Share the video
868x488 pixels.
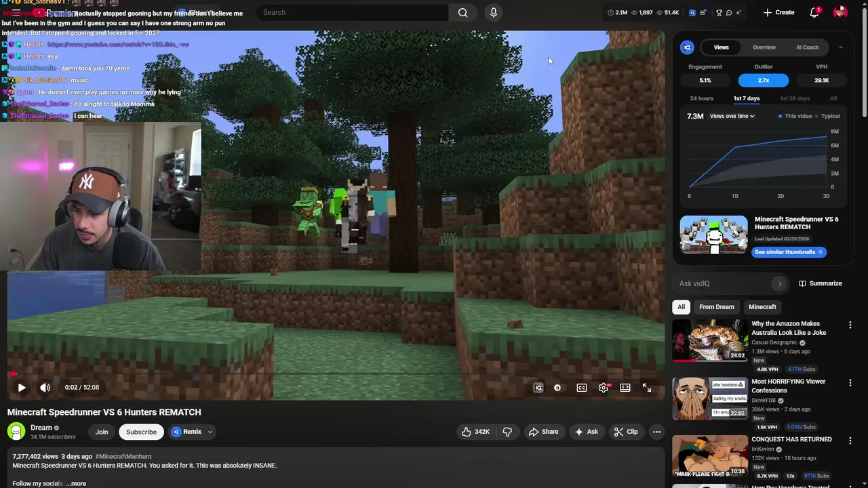pyautogui.click(x=543, y=432)
